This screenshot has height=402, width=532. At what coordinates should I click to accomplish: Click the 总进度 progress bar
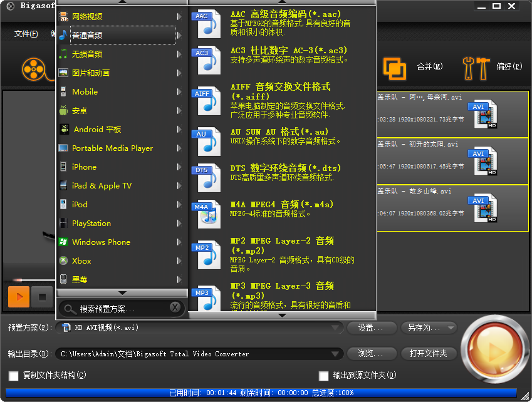[x=263, y=393]
